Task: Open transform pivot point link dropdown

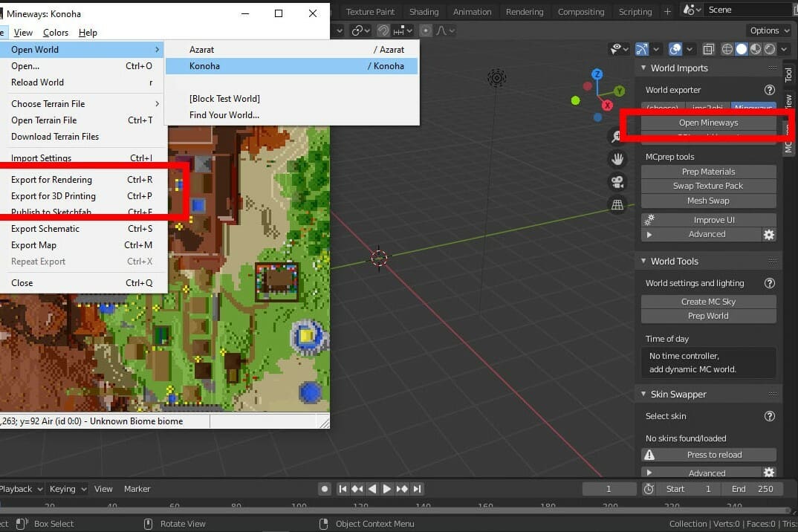Action: [360, 30]
